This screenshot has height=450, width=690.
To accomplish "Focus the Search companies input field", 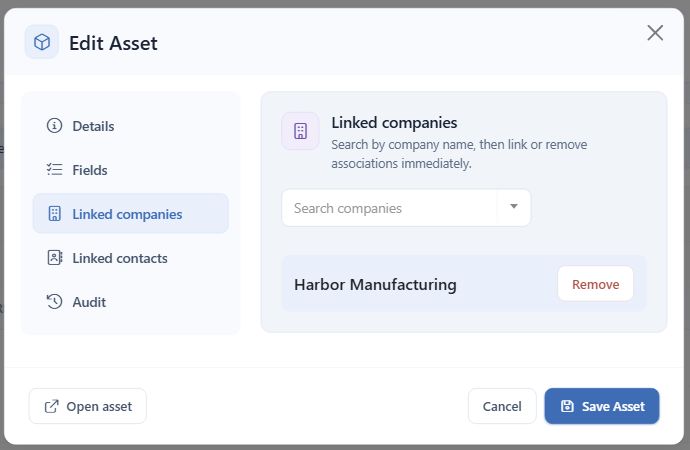I will click(x=389, y=208).
